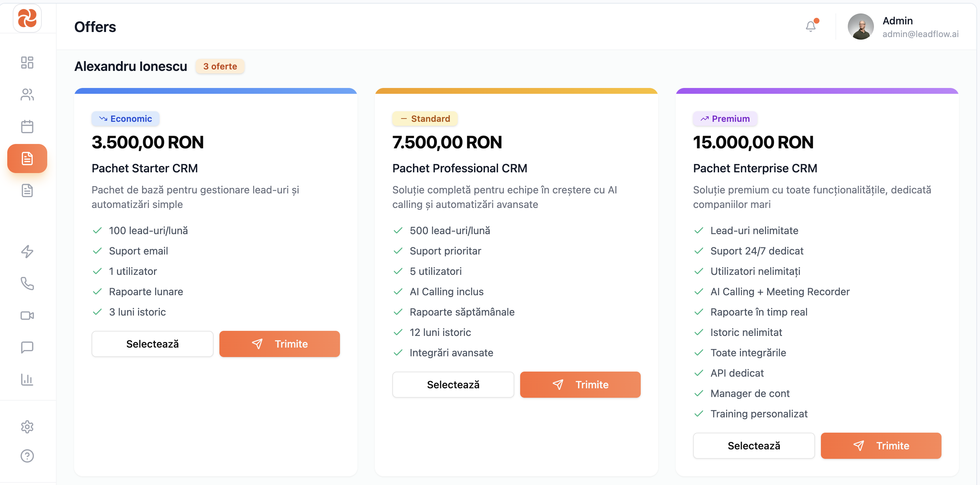Click the Standard badge on Professional offer

[425, 119]
